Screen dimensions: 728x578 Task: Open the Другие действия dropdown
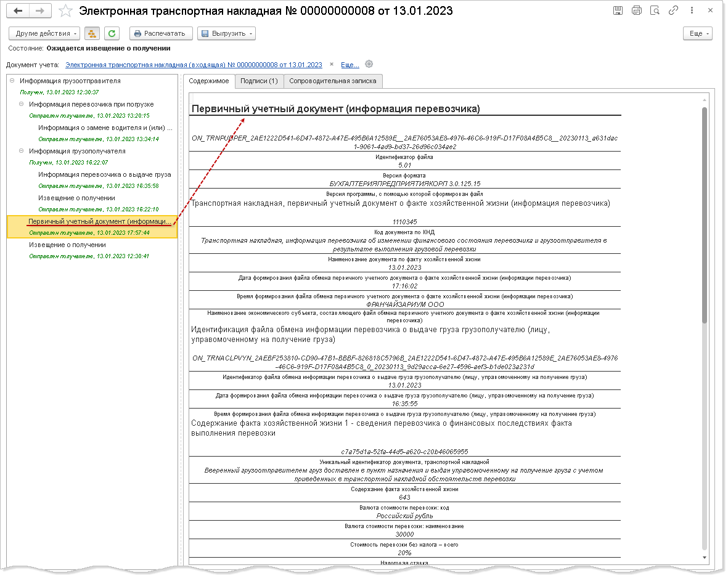[44, 33]
